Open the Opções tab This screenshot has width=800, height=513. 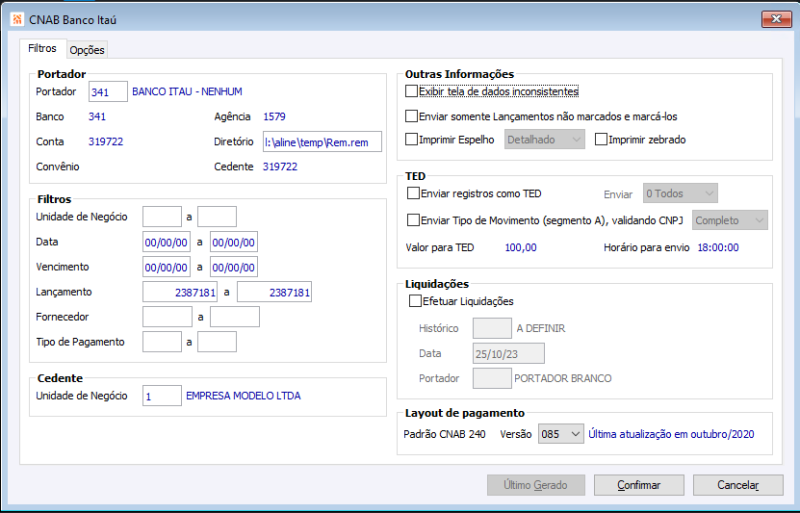pyautogui.click(x=87, y=50)
